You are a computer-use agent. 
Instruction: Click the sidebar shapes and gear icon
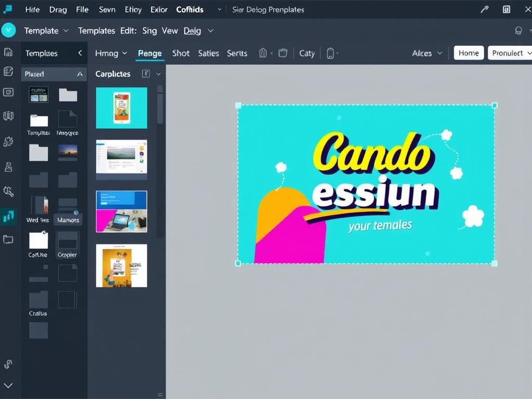pyautogui.click(x=8, y=192)
